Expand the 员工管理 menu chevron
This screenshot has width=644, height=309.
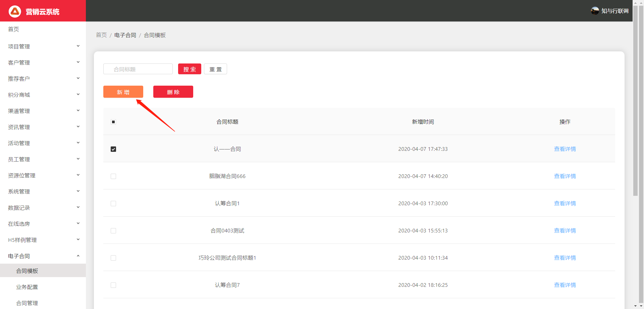click(x=78, y=159)
